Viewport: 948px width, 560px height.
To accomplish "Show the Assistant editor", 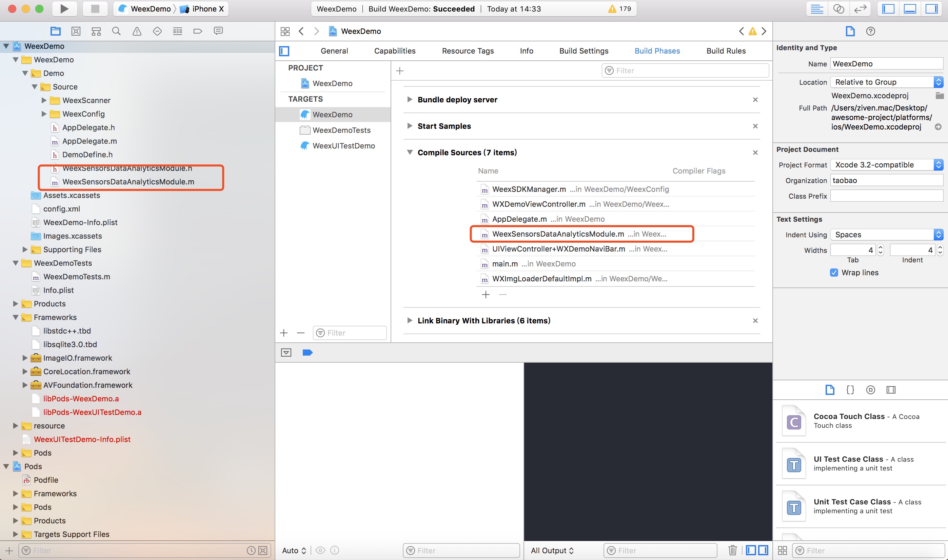I will tap(838, 9).
